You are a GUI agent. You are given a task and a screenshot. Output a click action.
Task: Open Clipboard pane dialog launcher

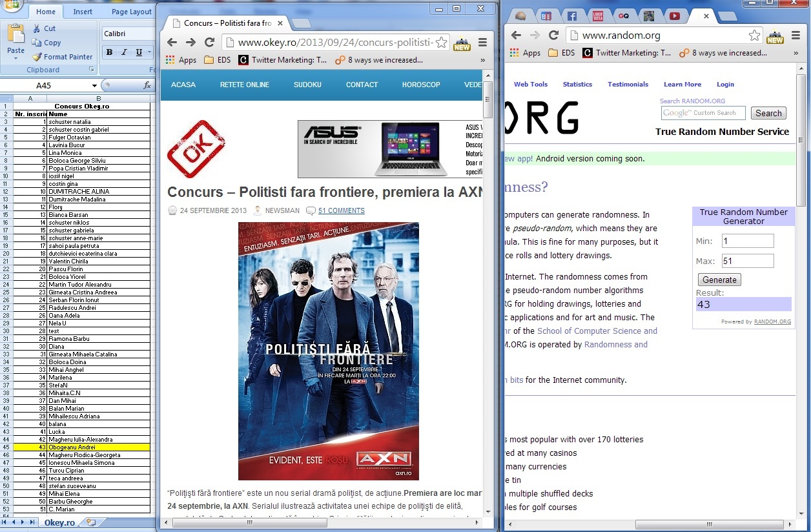pyautogui.click(x=91, y=70)
